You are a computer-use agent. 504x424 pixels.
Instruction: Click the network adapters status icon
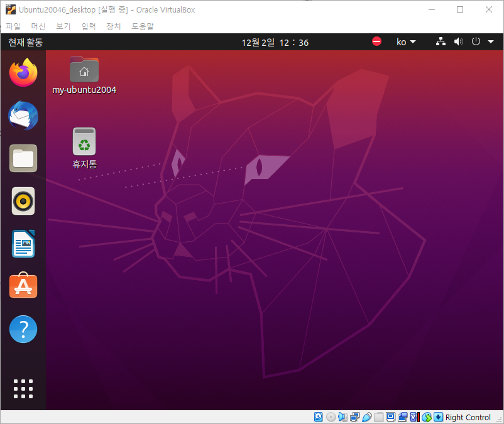coord(355,417)
